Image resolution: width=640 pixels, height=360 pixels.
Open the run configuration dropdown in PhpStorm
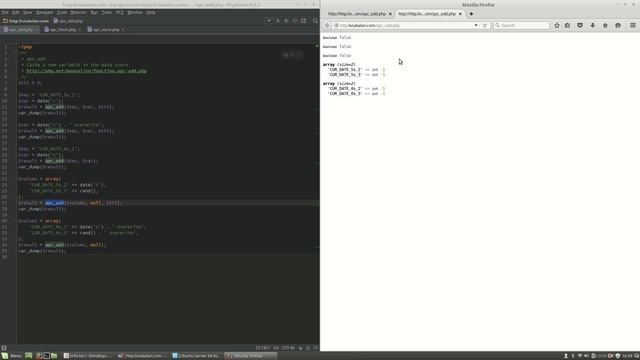(x=269, y=21)
